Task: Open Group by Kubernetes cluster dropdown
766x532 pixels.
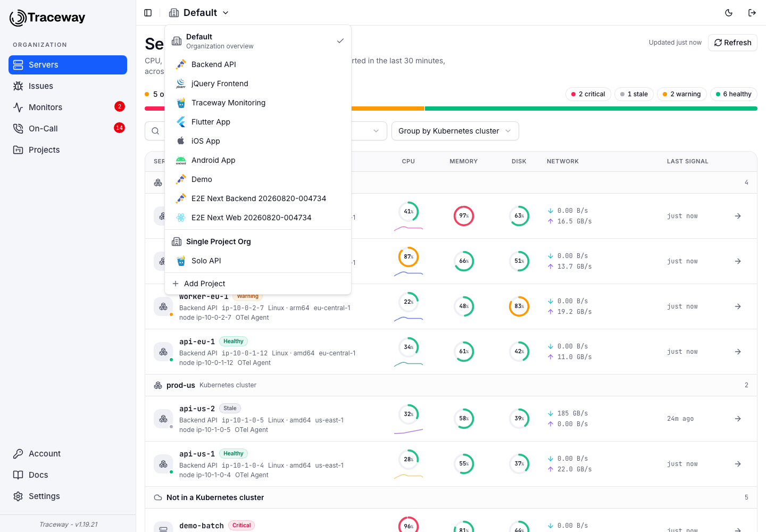Action: click(x=455, y=131)
